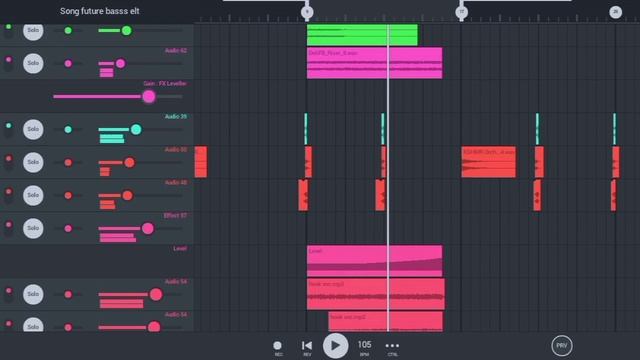Click the Effect 57 pan knob
Viewport: 640px width, 360px height.
(x=68, y=229)
